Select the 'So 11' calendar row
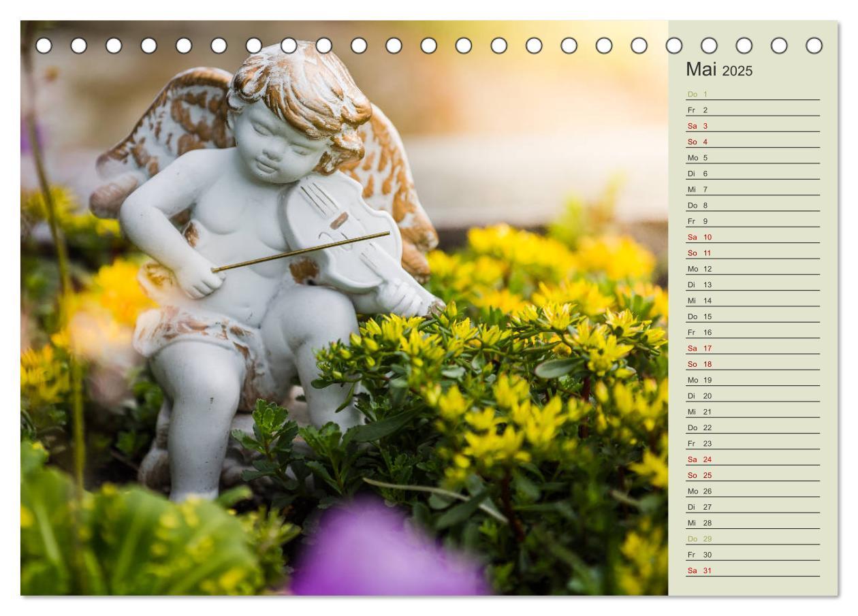 [752, 253]
